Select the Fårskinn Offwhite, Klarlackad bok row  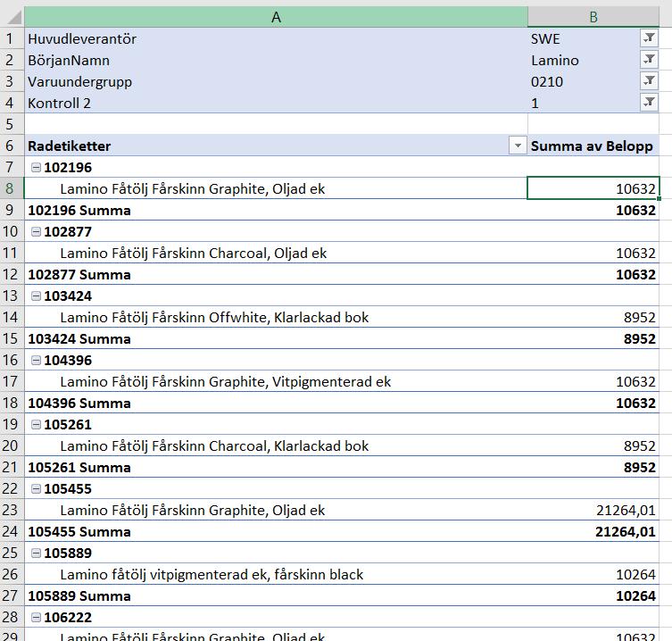click(276, 317)
